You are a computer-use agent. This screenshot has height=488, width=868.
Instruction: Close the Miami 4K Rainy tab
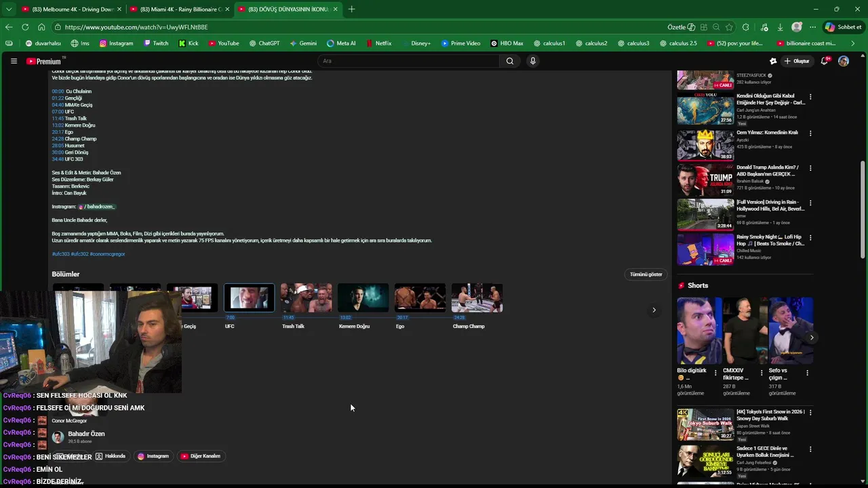227,9
